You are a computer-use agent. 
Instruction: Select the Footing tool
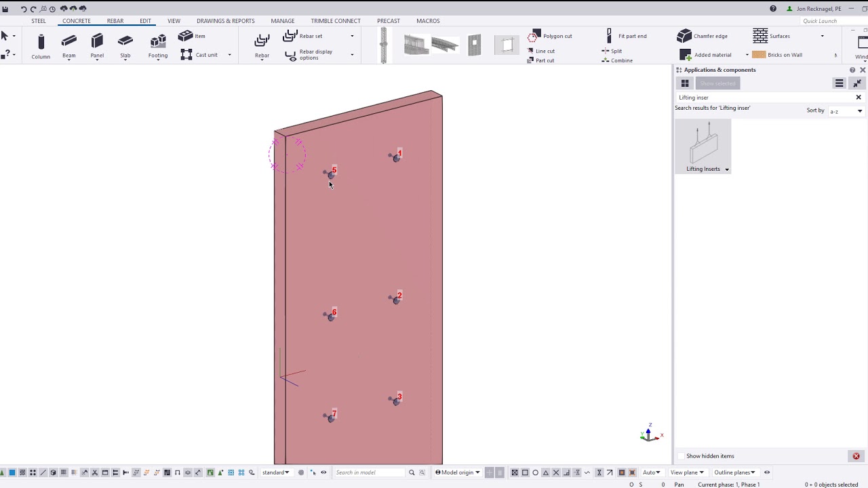pyautogui.click(x=158, y=47)
